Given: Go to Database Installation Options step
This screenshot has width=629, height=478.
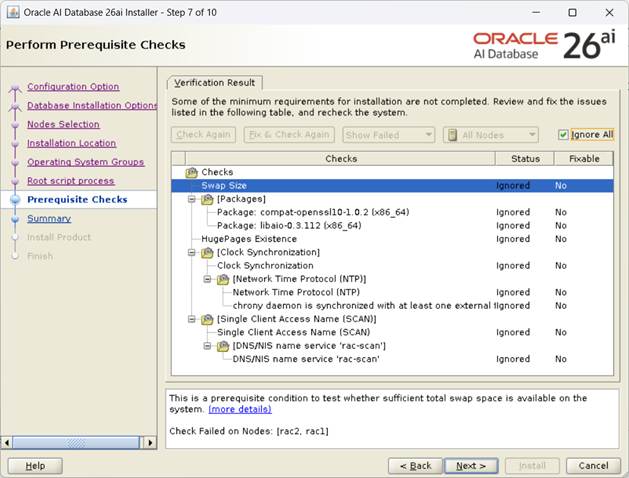Looking at the screenshot, I should (92, 105).
